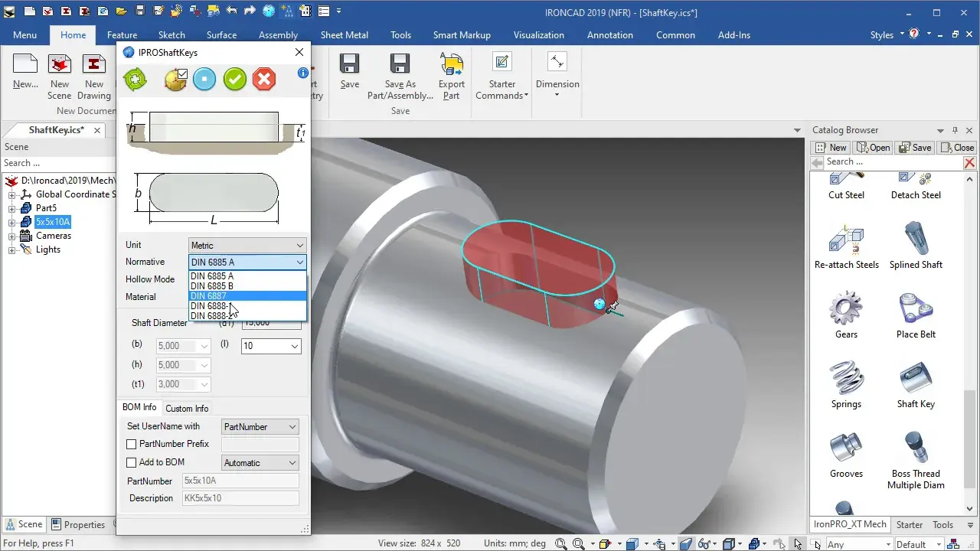Switch to the Custom Info tab
The width and height of the screenshot is (980, 551).
click(x=187, y=408)
